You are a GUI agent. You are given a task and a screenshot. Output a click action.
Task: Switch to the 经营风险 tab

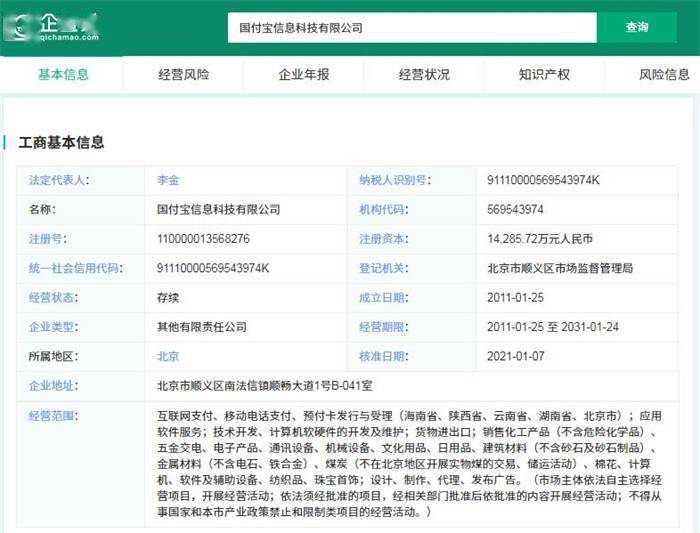point(183,74)
